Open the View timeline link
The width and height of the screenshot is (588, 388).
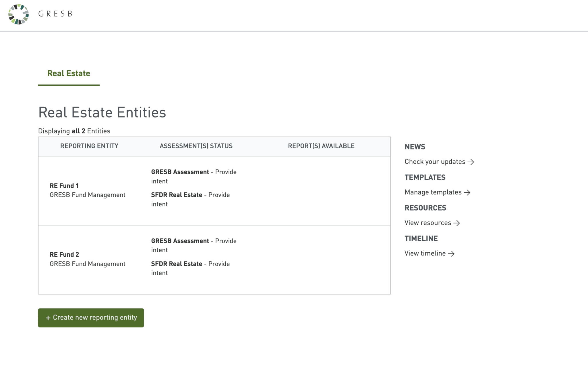tap(425, 253)
